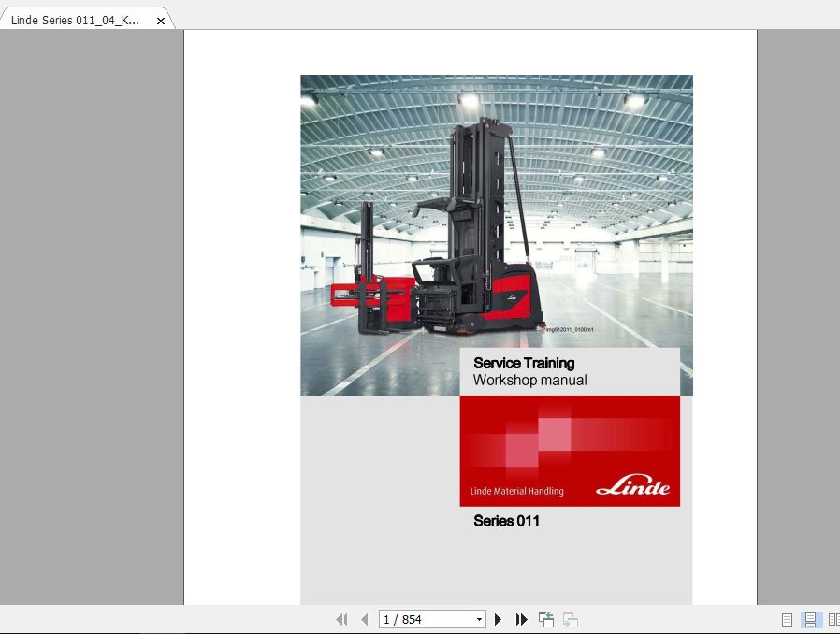Go to the previous page

coord(364,619)
